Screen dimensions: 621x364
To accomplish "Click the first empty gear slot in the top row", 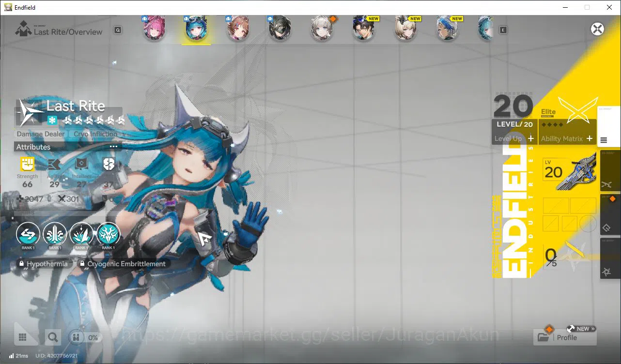I will (x=556, y=206).
